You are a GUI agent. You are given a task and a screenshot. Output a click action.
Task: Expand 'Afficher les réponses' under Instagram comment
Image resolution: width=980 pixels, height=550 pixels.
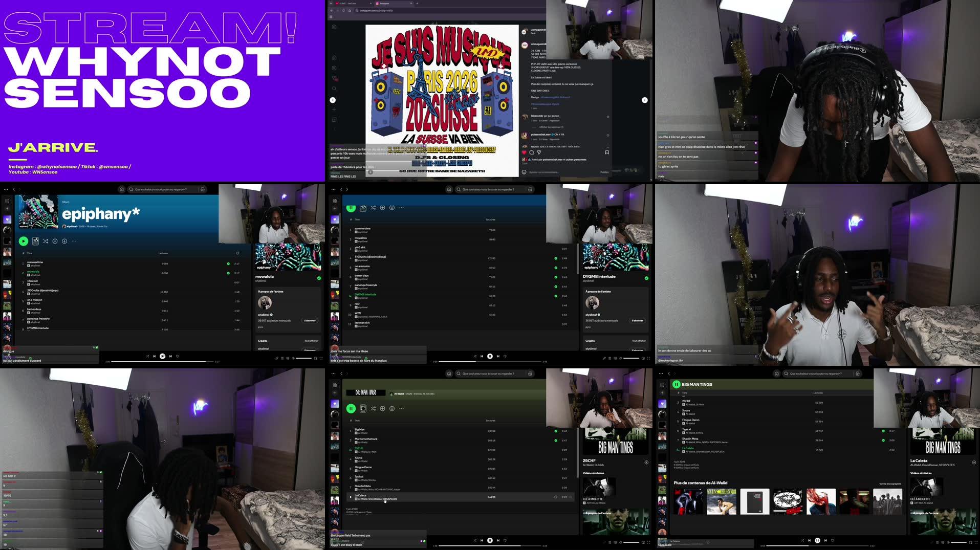[x=552, y=127]
